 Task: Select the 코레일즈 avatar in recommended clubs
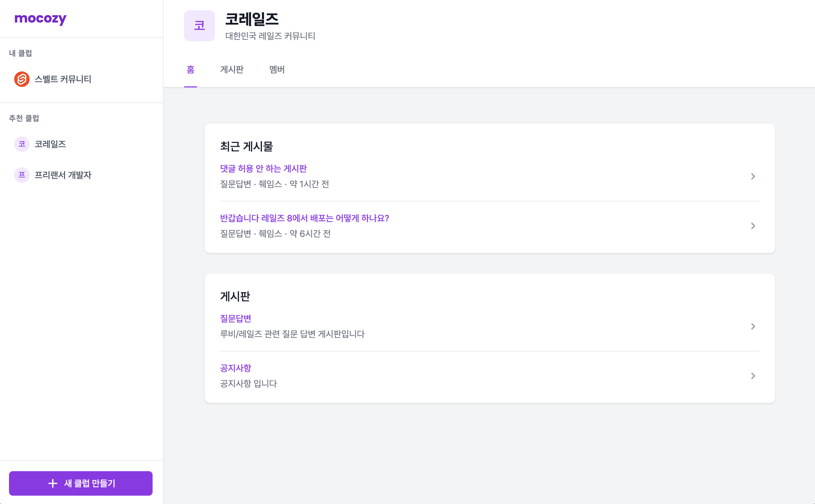pos(22,144)
